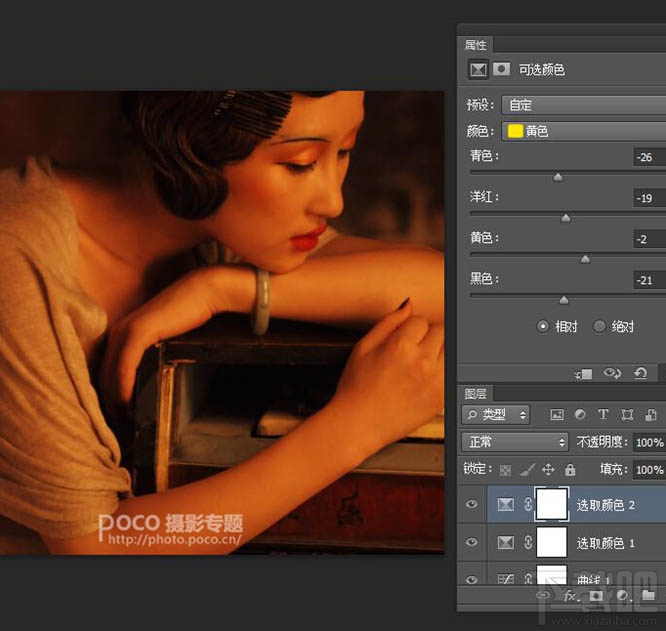
Task: Lock transparent pixels checkerboard icon
Action: click(x=505, y=470)
